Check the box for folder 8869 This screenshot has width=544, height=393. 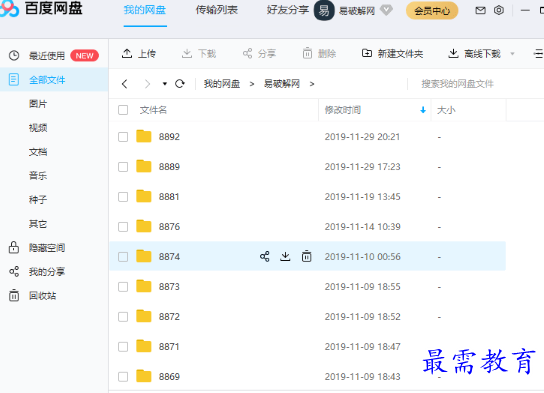[123, 377]
